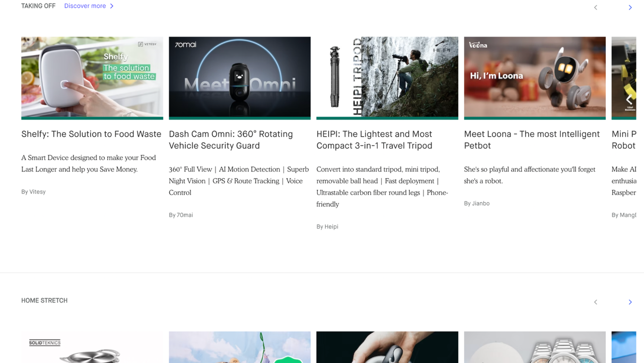Click the By Jianbo creator link
Screen dimensions: 644x363
476,203
